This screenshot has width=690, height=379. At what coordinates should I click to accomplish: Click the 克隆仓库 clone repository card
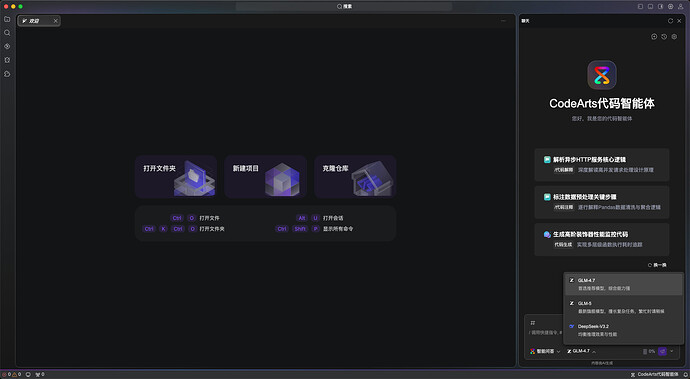(355, 176)
